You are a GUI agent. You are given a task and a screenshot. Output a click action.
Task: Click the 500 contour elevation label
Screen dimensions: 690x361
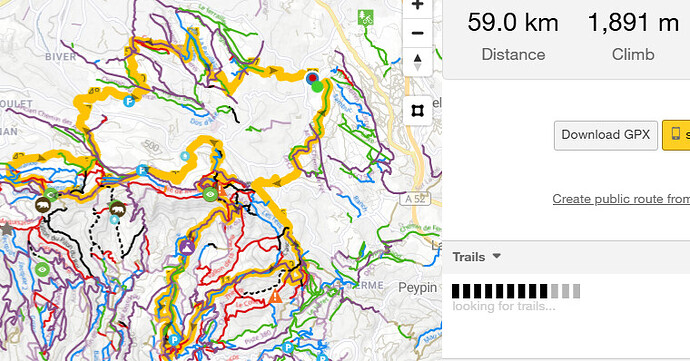coord(151,146)
